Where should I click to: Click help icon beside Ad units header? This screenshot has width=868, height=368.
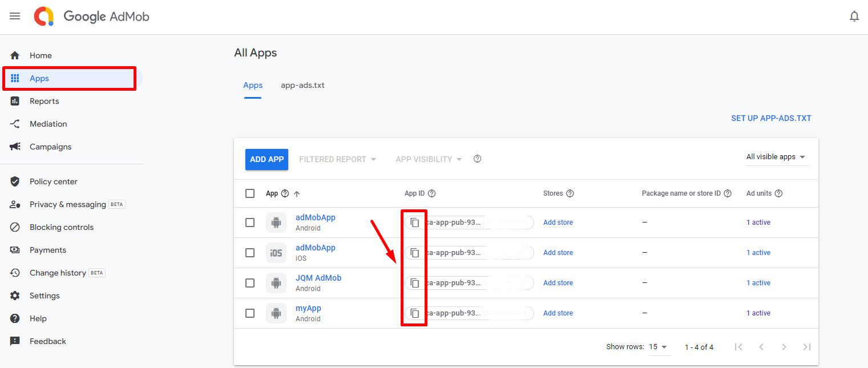pyautogui.click(x=779, y=193)
